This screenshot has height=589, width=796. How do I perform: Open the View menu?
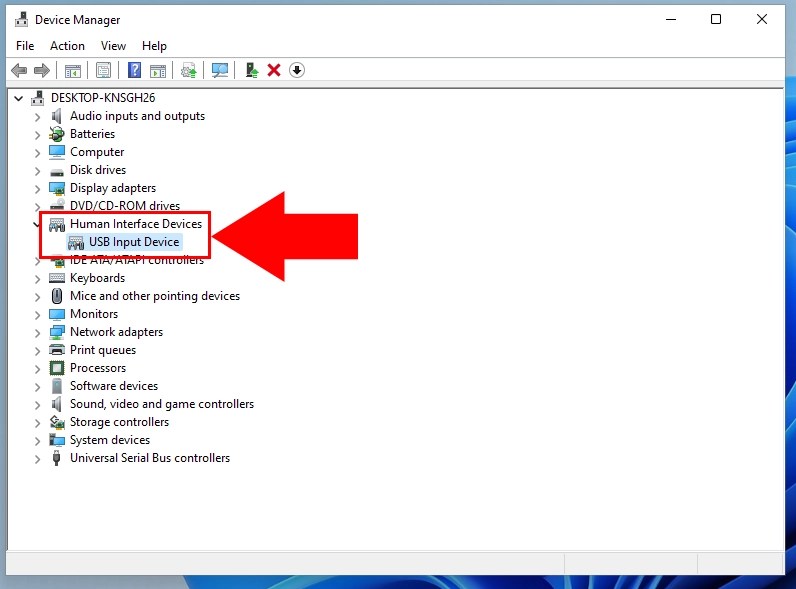click(x=113, y=46)
